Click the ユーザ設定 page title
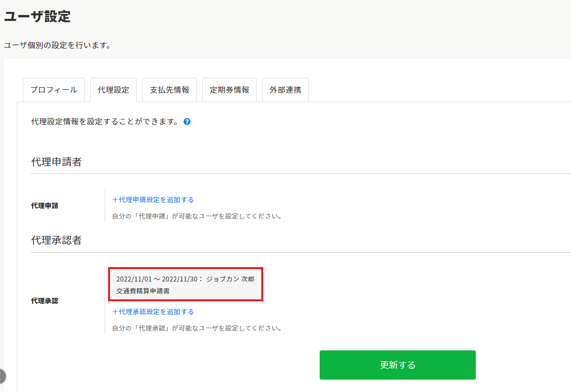The width and height of the screenshot is (571, 392). (x=37, y=16)
